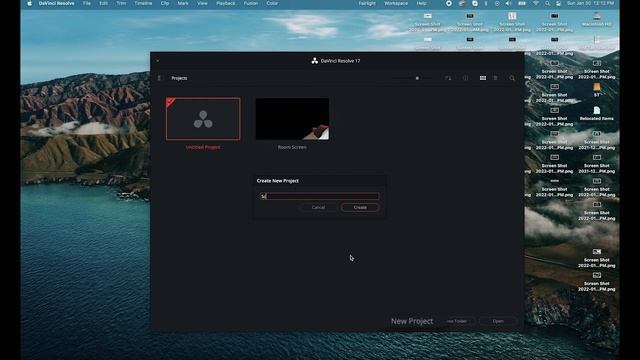
Task: Select the Untitled Project thumbnail
Action: click(x=203, y=119)
